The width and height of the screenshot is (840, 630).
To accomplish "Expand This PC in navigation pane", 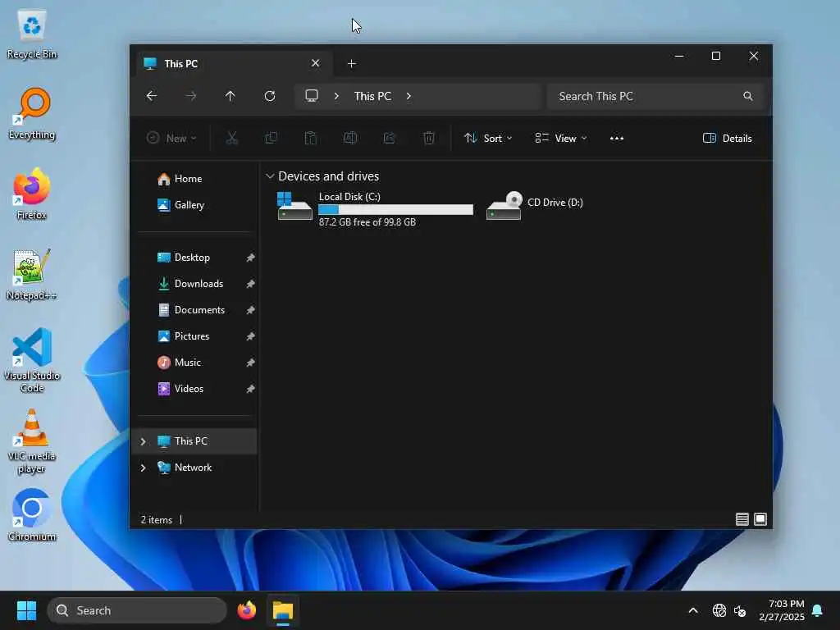I will click(143, 441).
